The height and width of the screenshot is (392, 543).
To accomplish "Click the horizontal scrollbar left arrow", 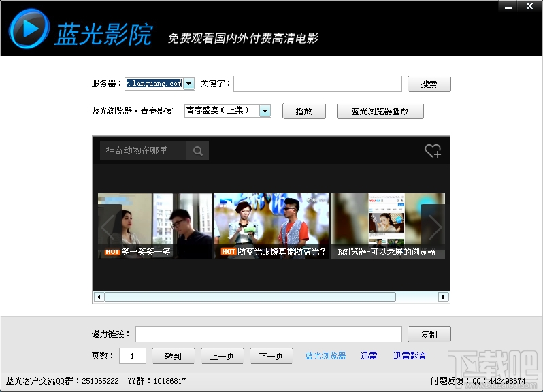I will [x=99, y=297].
